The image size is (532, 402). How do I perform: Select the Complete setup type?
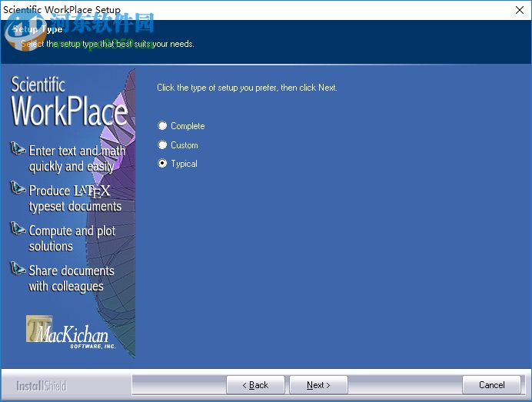click(162, 126)
